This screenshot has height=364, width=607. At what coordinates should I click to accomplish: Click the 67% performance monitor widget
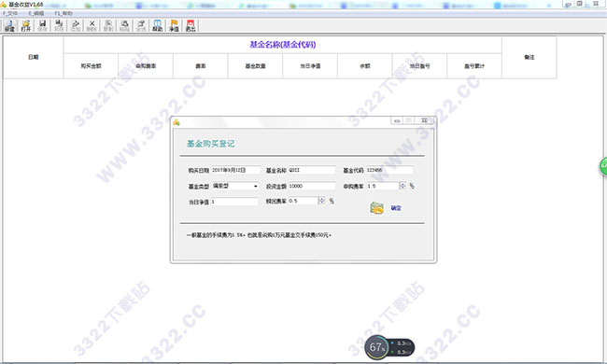click(389, 347)
